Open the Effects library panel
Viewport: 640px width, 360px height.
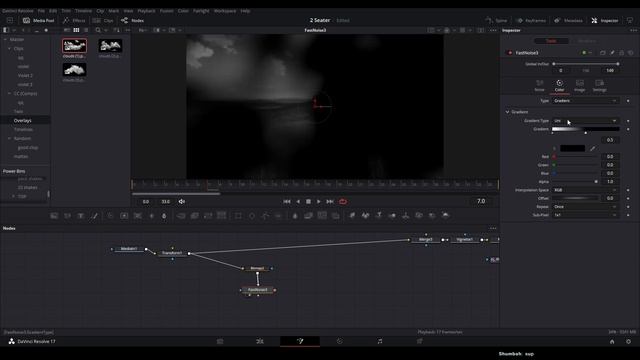(x=74, y=20)
